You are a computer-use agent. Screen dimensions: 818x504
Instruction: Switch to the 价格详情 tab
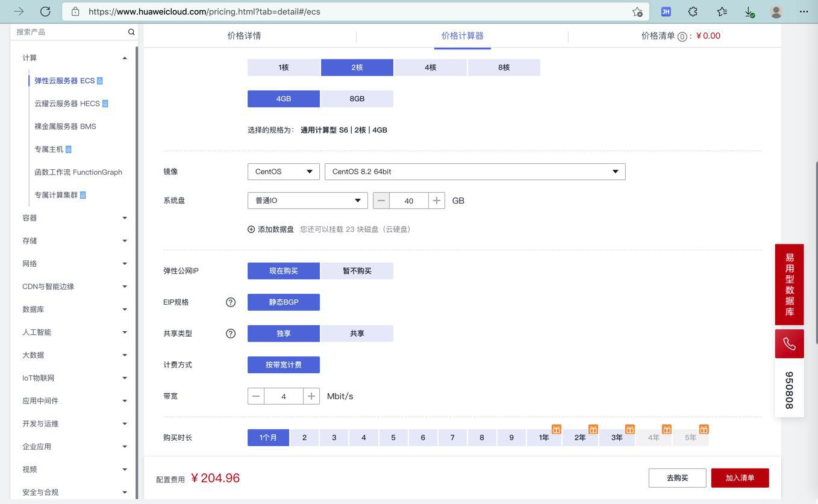coord(244,36)
